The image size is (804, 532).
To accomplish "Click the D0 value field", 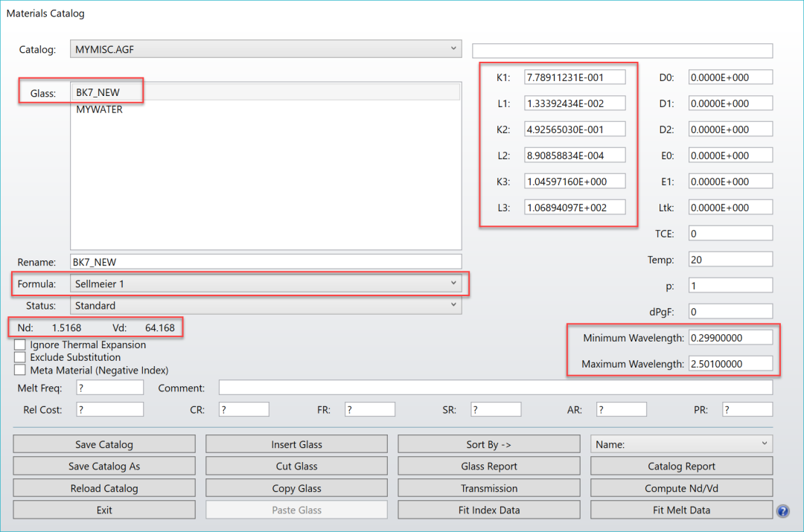I will (730, 77).
